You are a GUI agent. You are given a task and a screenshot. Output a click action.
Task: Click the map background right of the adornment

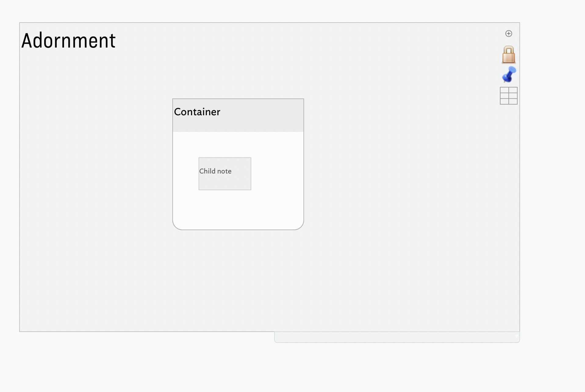(552, 183)
